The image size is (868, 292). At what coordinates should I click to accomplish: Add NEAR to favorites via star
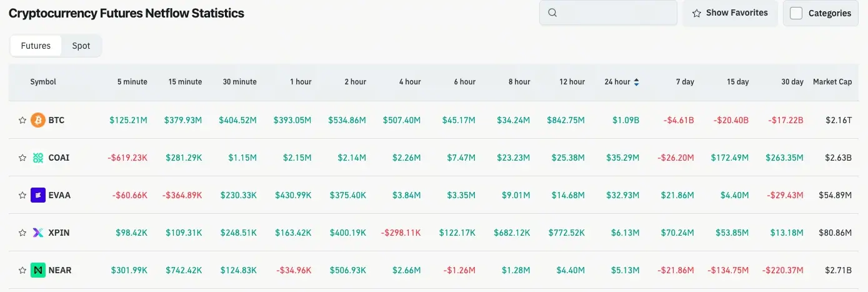pyautogui.click(x=22, y=270)
